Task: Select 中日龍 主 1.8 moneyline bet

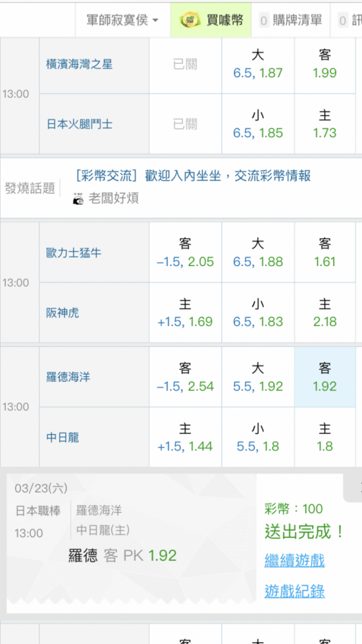Action: point(325,437)
